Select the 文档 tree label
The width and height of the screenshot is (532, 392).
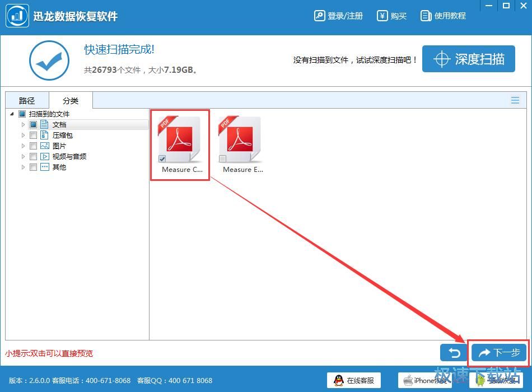[x=59, y=124]
